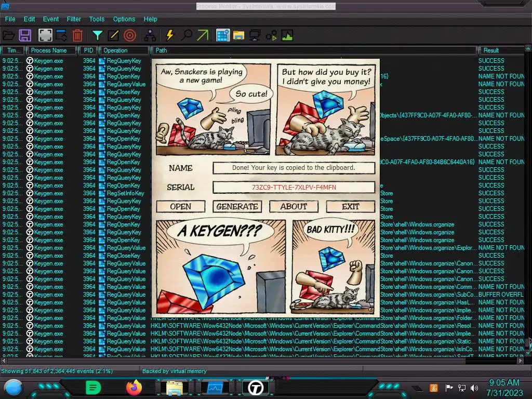The height and width of the screenshot is (399, 532).
Task: Open the Edit menu
Action: click(x=29, y=19)
